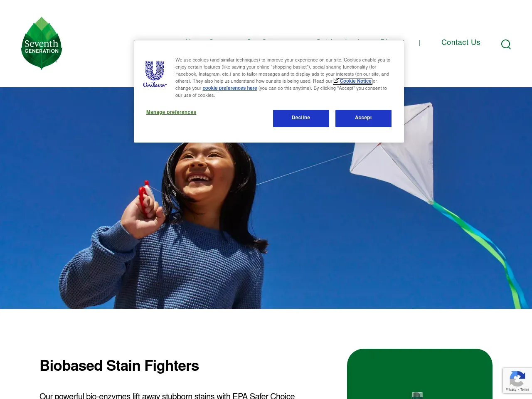Click the Seventh Generation leaf logo
The width and height of the screenshot is (532, 399).
click(x=42, y=43)
